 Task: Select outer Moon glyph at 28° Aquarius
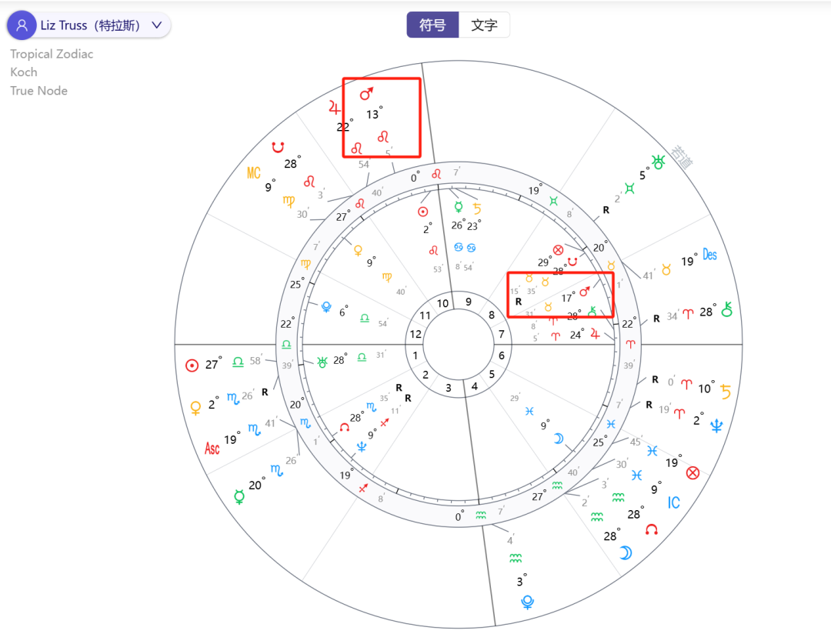(x=626, y=553)
